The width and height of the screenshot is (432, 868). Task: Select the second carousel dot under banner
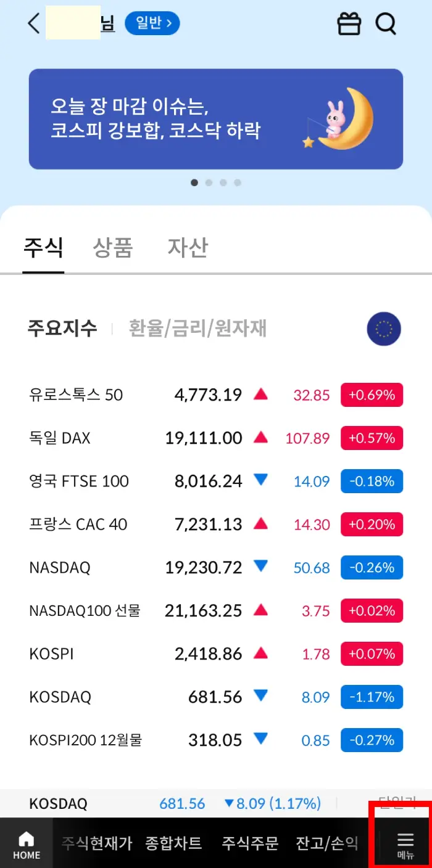pos(209,182)
